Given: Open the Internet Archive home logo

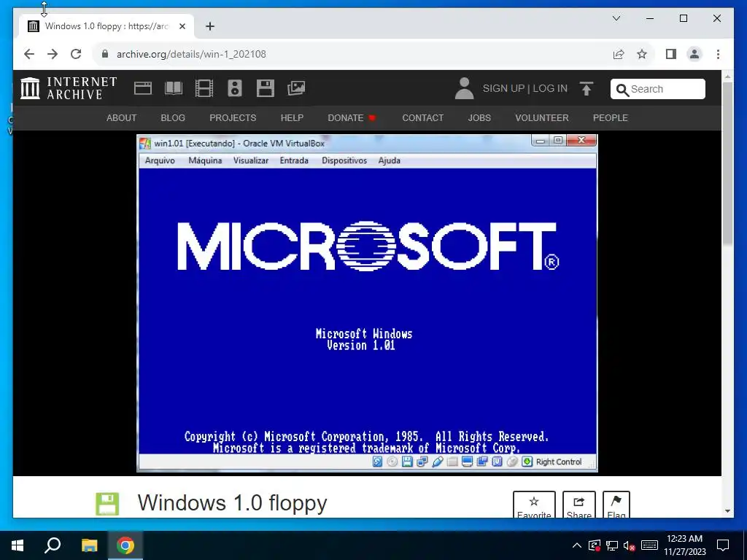Looking at the screenshot, I should (69, 88).
